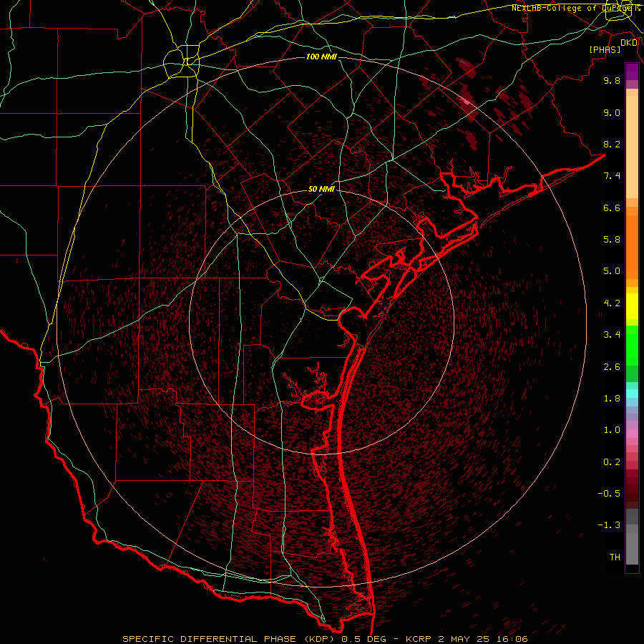Click the 7.4 value on the color scale
The height and width of the screenshot is (644, 644).
612,176
